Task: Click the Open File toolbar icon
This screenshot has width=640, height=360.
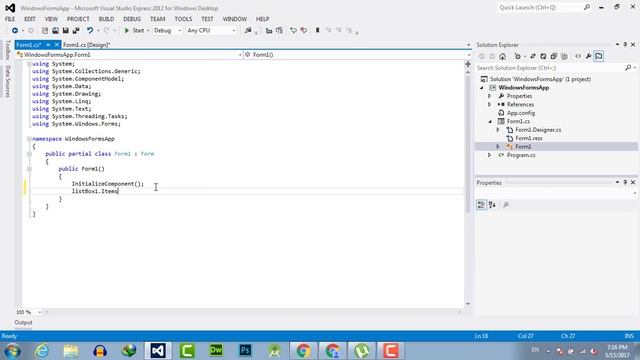Action: pos(55,31)
